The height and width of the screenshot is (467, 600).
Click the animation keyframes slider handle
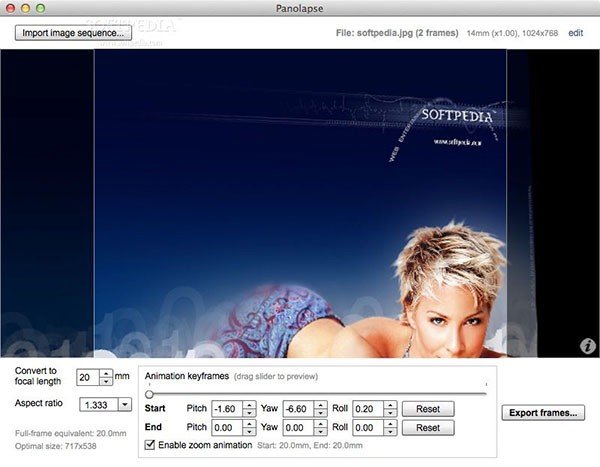(x=149, y=394)
